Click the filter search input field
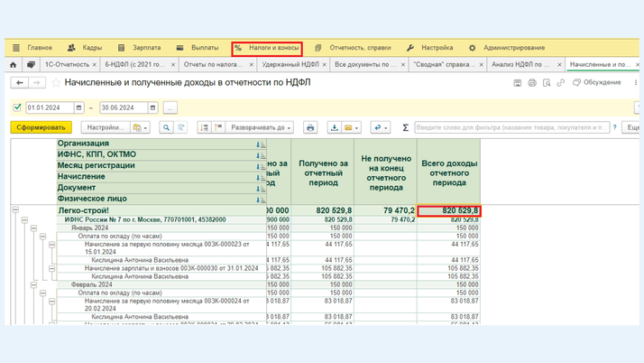This screenshot has width=644, height=363. click(x=511, y=128)
